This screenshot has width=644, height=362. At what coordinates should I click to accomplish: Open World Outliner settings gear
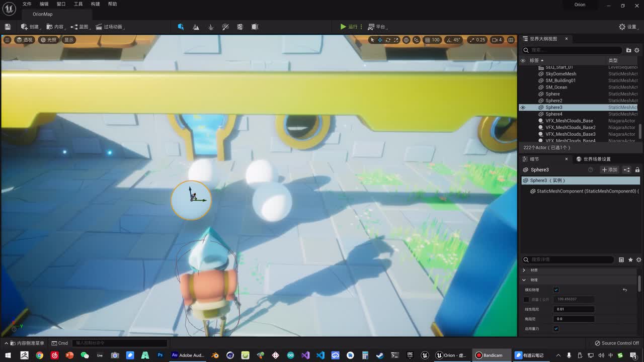point(636,50)
